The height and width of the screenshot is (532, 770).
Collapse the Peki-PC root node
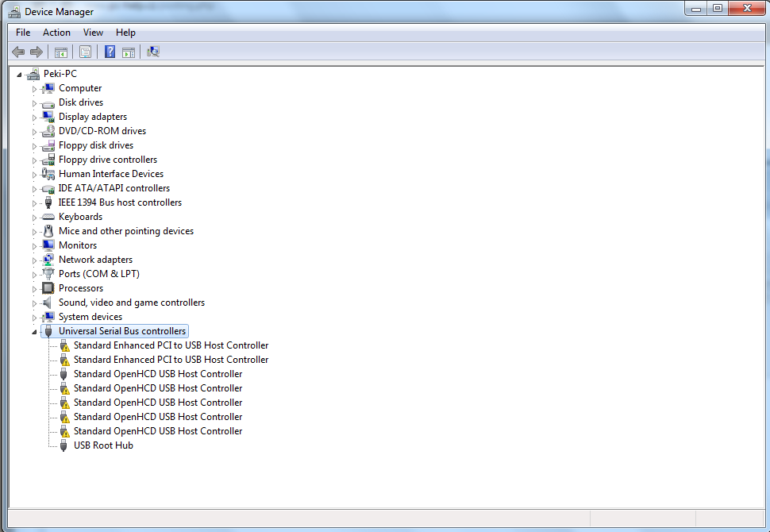pyautogui.click(x=20, y=74)
